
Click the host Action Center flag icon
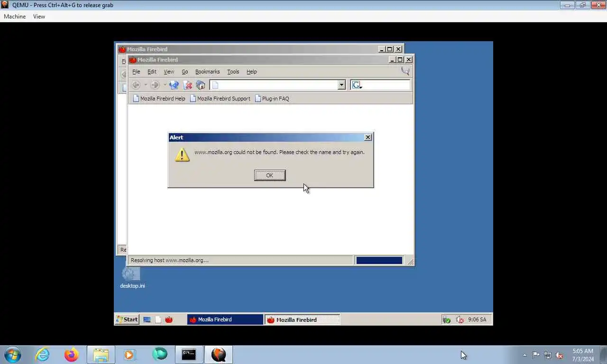click(x=536, y=355)
